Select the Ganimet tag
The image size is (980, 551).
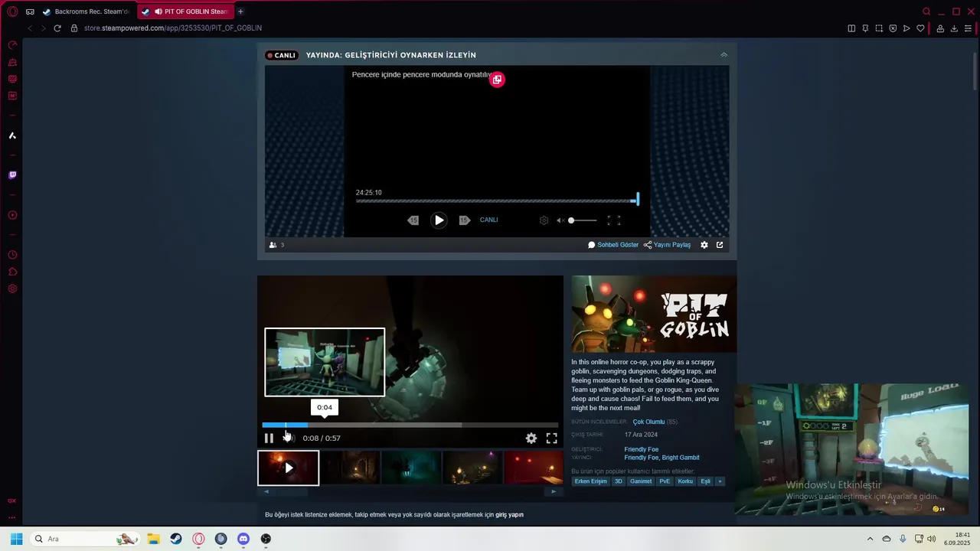pyautogui.click(x=641, y=481)
